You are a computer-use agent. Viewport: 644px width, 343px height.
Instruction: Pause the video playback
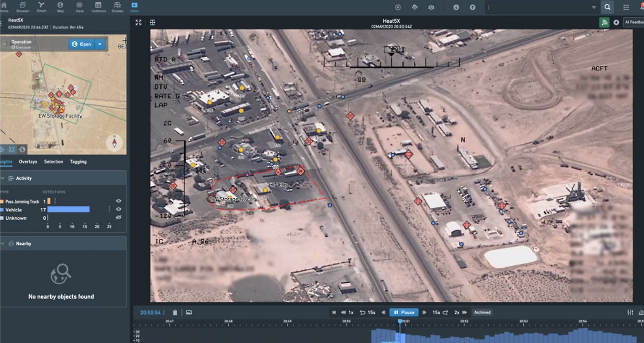(404, 312)
